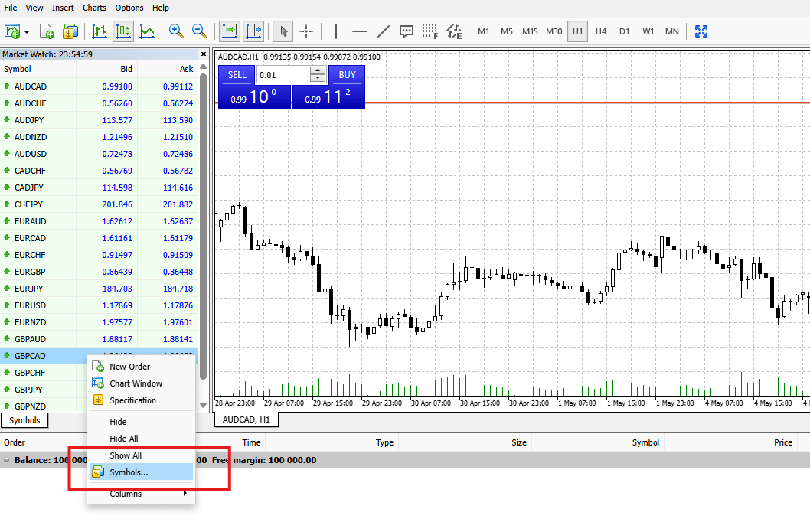Pick the horizontal line drawing tool
The image size is (810, 532).
[x=360, y=31]
